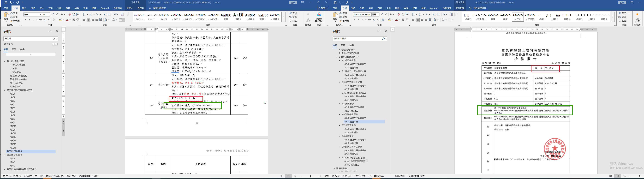The height and width of the screenshot is (179, 644).
Task: Toggle bold in right Word window
Action: (355, 20)
